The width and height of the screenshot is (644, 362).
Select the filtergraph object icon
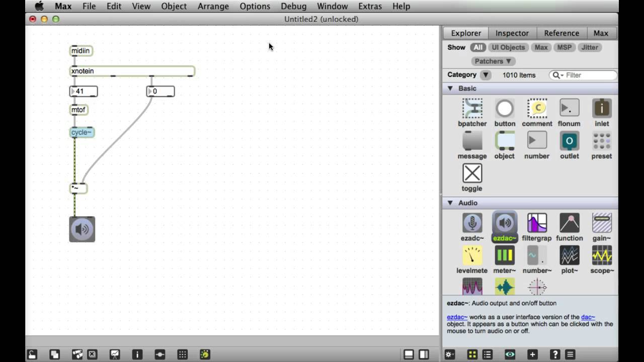537,223
